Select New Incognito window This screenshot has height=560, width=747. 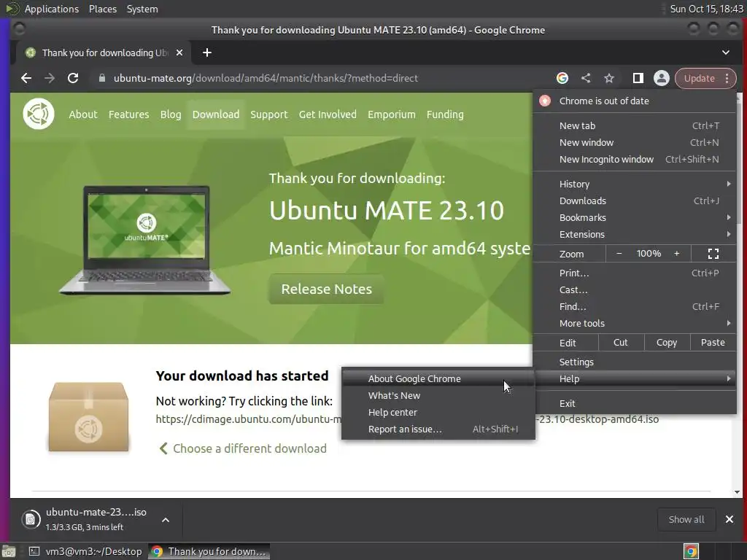point(634,160)
